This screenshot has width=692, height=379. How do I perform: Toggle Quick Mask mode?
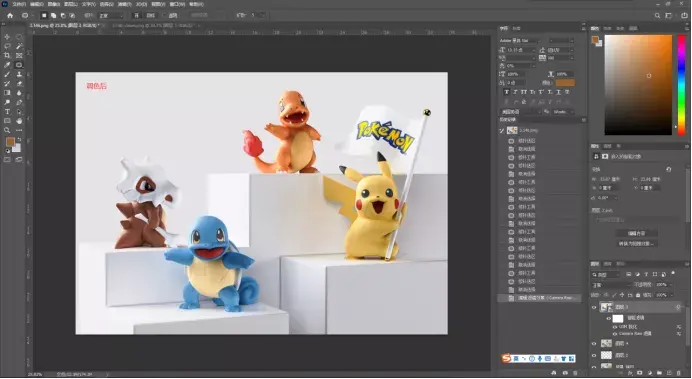pos(7,160)
